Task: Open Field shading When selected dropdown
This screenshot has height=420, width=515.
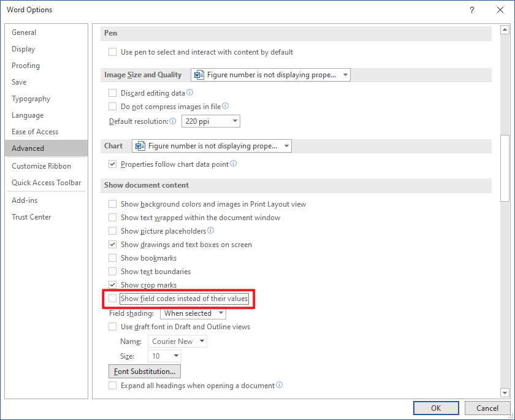Action: coord(193,313)
